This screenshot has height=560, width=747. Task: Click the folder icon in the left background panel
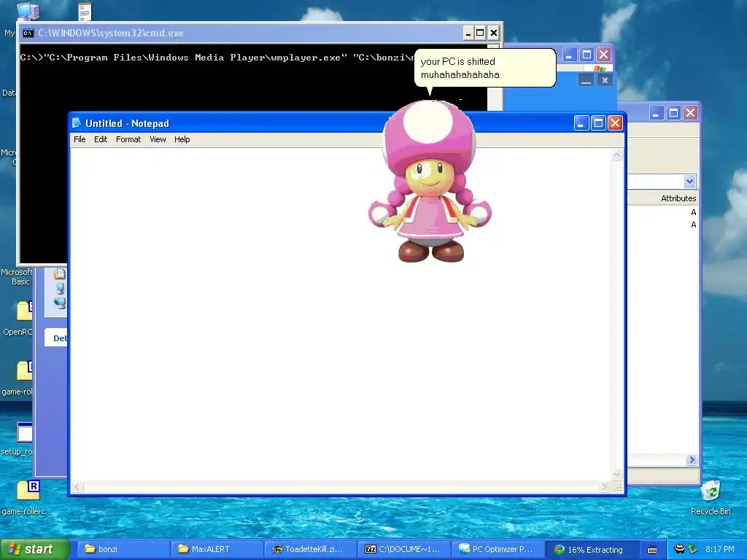tap(60, 274)
